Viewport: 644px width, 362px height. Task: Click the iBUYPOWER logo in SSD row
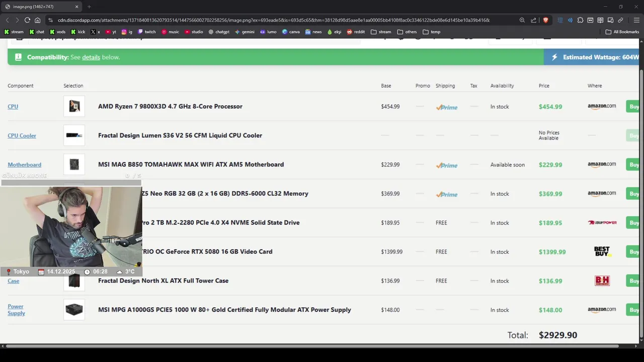(x=602, y=223)
